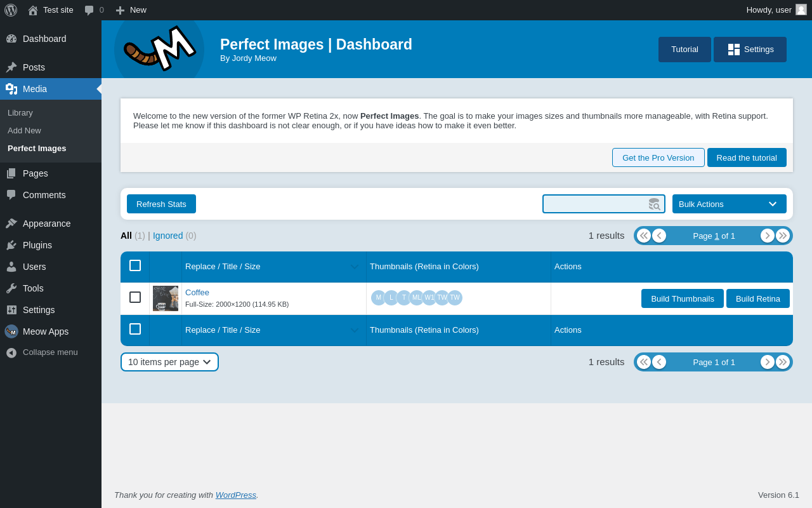This screenshot has width=812, height=508.
Task: Go to first page using bottom pagination
Action: point(644,362)
